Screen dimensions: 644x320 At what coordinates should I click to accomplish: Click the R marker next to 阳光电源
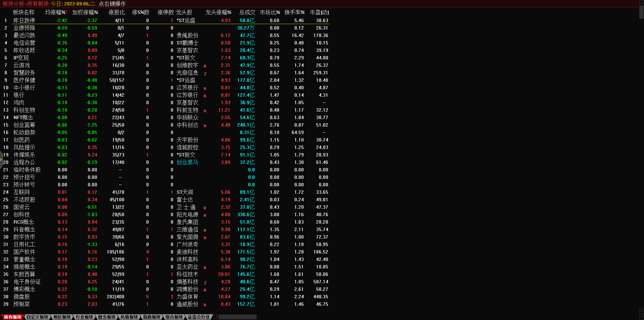(205, 215)
